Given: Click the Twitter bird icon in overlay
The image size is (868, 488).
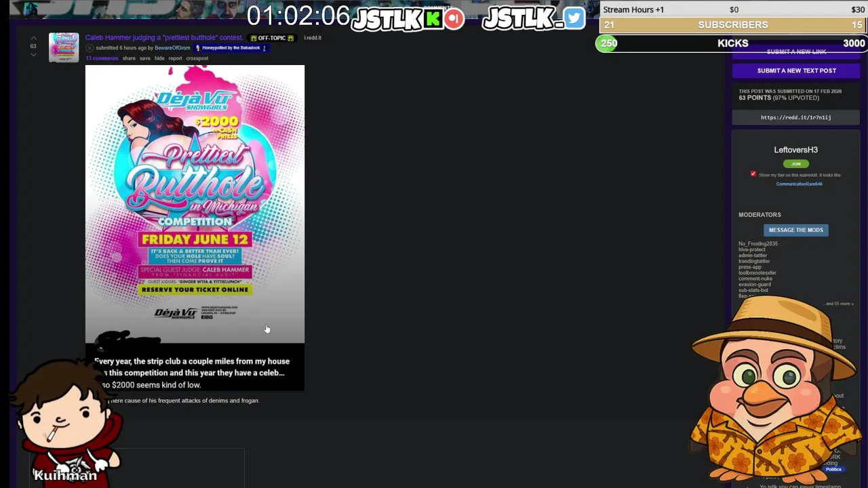Looking at the screenshot, I should (x=574, y=18).
